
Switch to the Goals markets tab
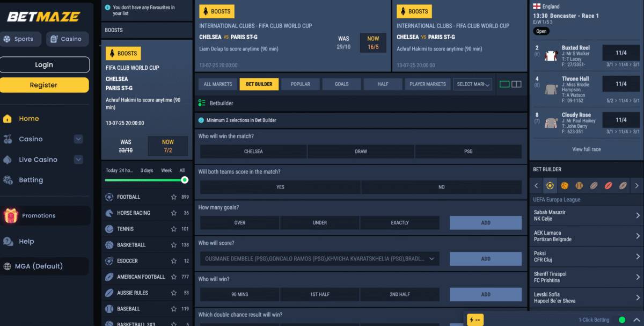coord(342,84)
